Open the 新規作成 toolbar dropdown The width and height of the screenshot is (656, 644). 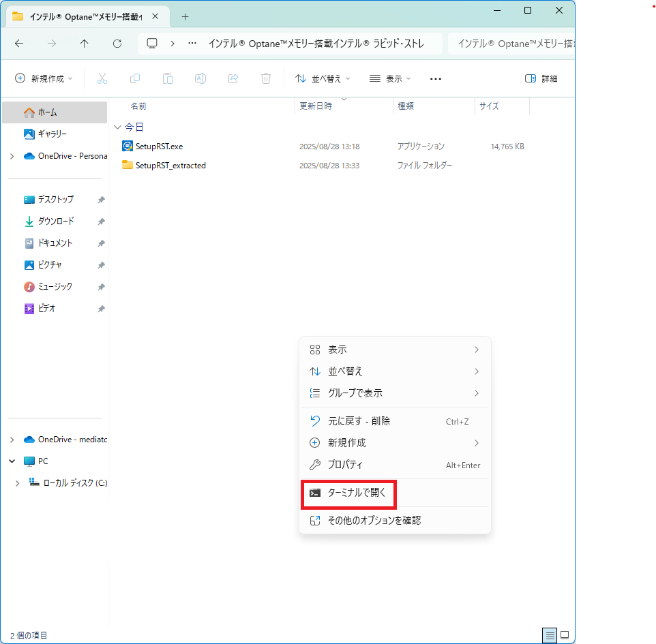(44, 78)
